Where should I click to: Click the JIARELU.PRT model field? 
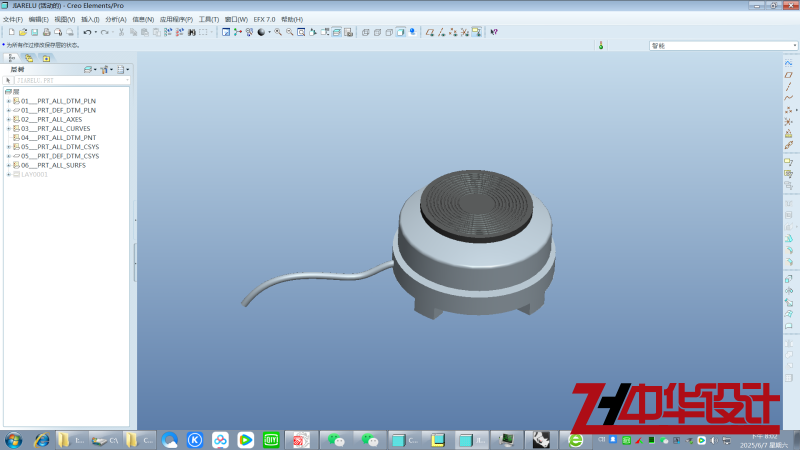pos(72,81)
